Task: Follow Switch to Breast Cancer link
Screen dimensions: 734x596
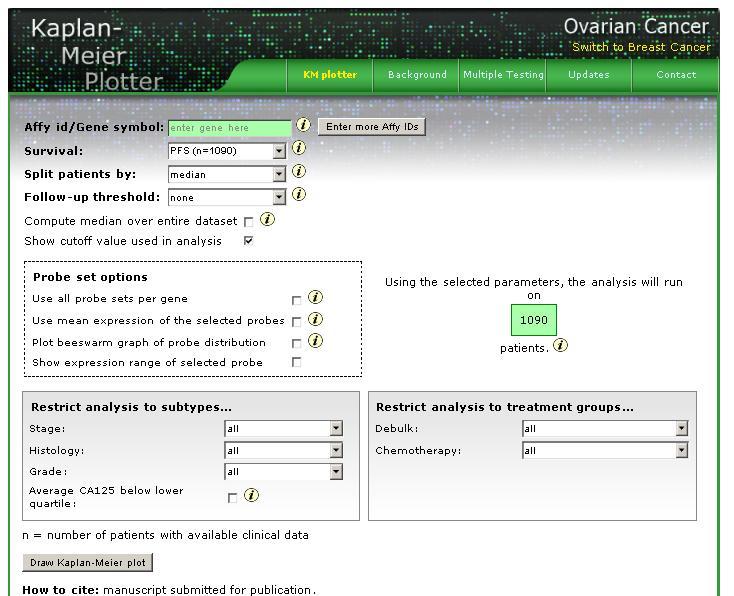Action: point(641,47)
